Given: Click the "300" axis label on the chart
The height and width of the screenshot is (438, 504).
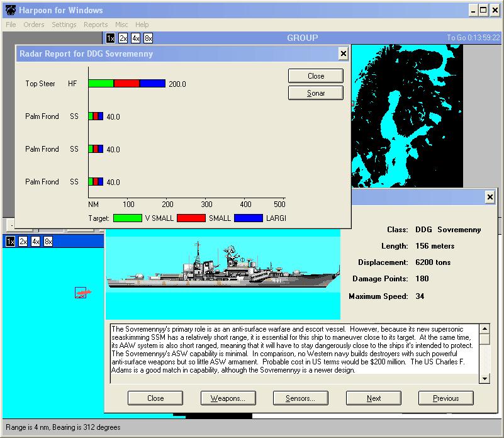Looking at the screenshot, I should pos(206,204).
